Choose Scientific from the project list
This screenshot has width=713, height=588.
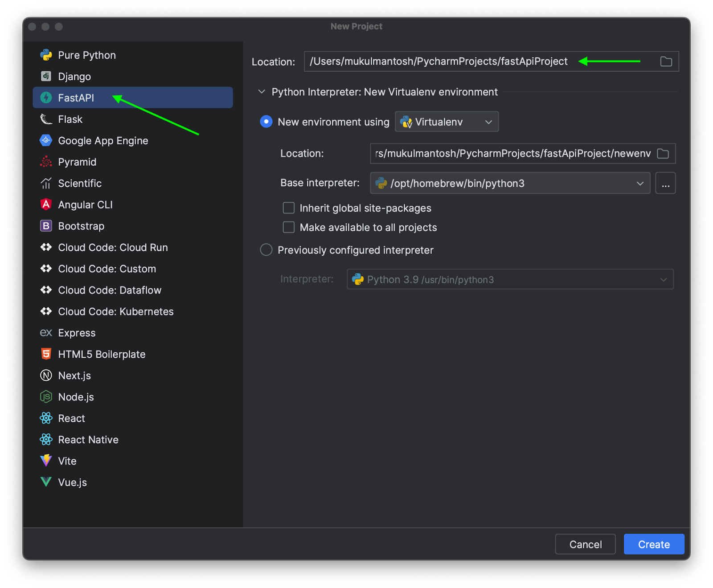pyautogui.click(x=133, y=183)
